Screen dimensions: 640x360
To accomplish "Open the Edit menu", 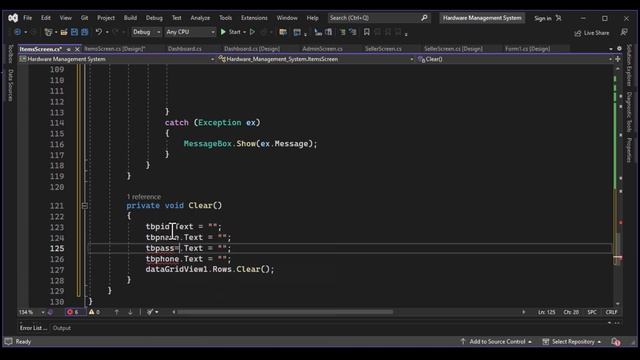I will [46, 18].
